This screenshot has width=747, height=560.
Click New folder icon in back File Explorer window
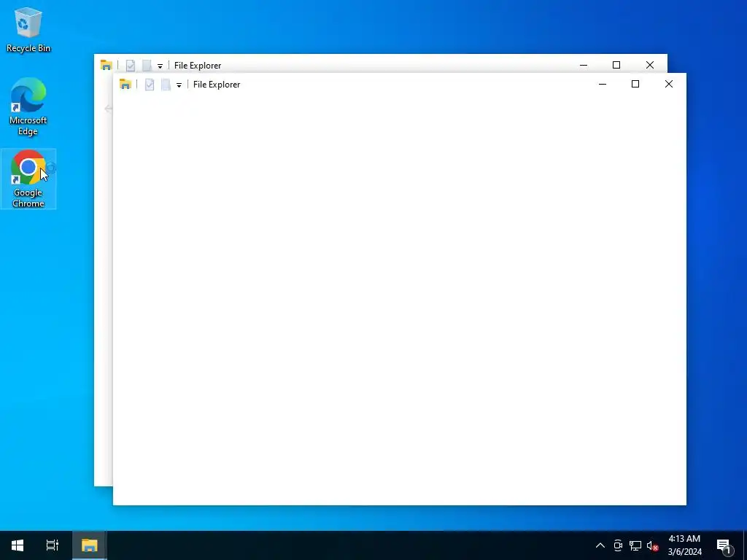(x=147, y=65)
